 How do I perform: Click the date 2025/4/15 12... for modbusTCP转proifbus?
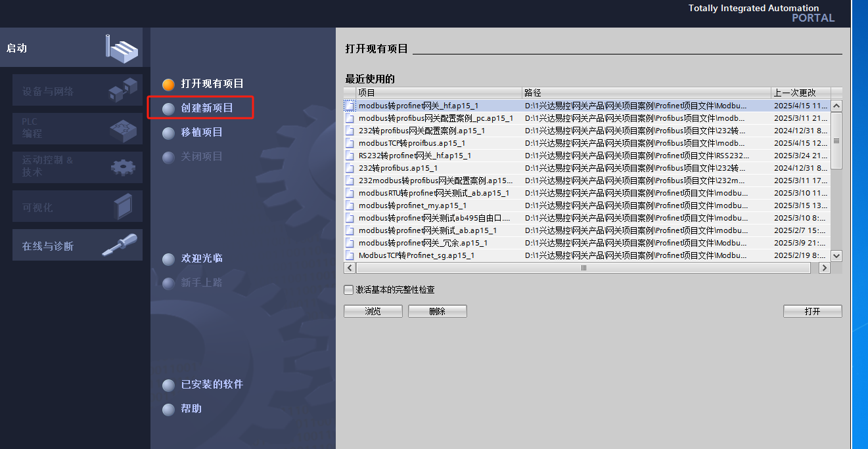pyautogui.click(x=801, y=143)
